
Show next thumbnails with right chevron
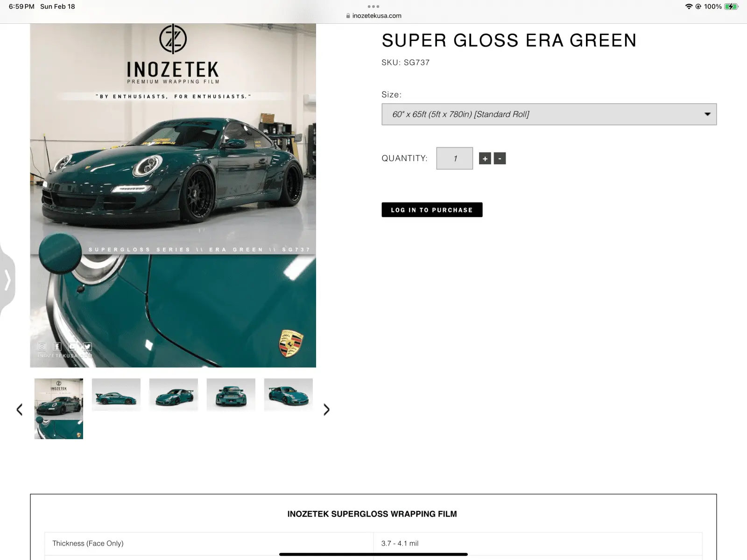point(326,410)
